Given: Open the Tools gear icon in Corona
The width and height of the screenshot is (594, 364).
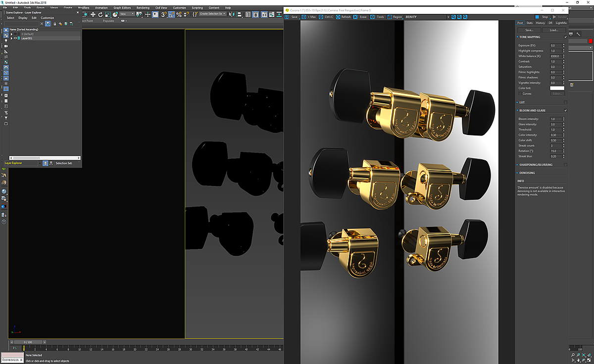Looking at the screenshot, I should tap(372, 17).
